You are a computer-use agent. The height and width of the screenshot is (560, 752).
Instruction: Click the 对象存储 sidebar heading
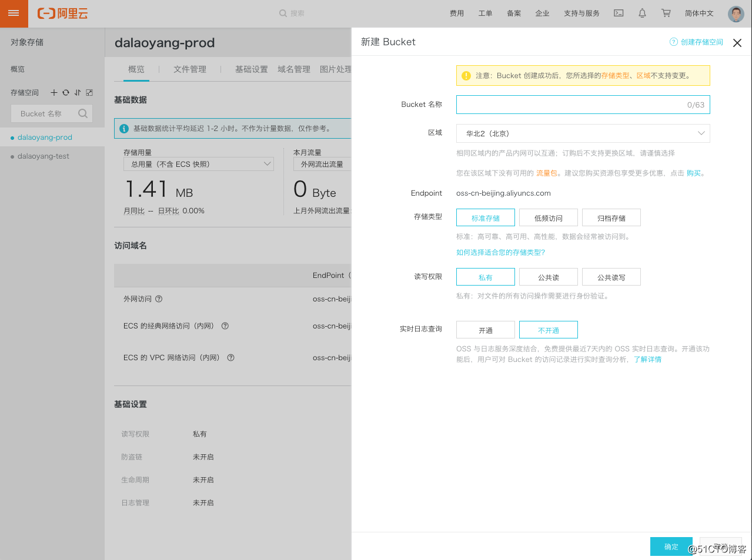click(27, 42)
